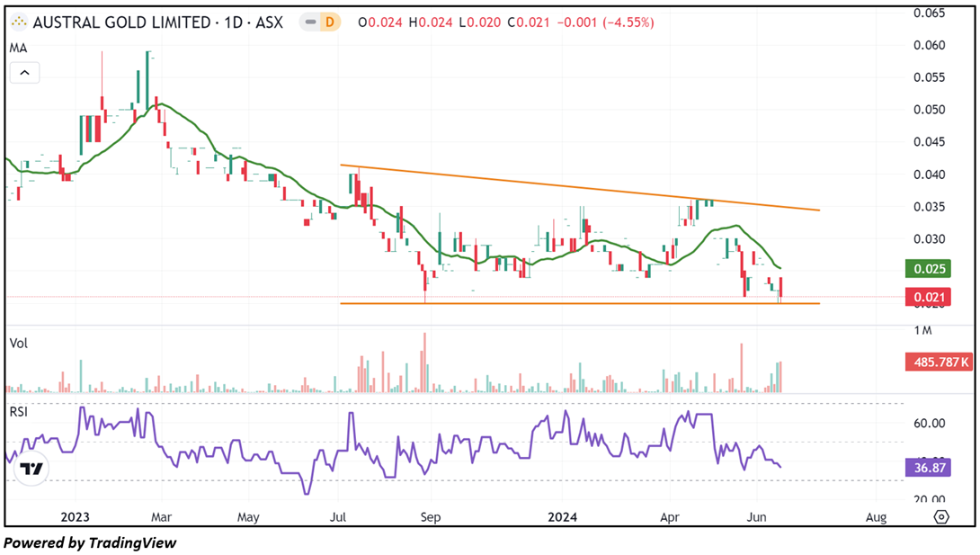Click the Aug time axis label
The height and width of the screenshot is (555, 980).
click(x=876, y=517)
